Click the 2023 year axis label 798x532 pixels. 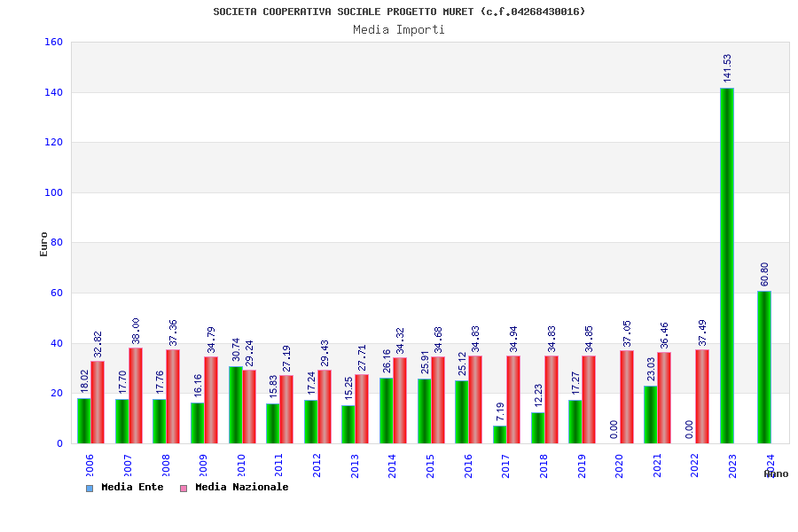733,465
